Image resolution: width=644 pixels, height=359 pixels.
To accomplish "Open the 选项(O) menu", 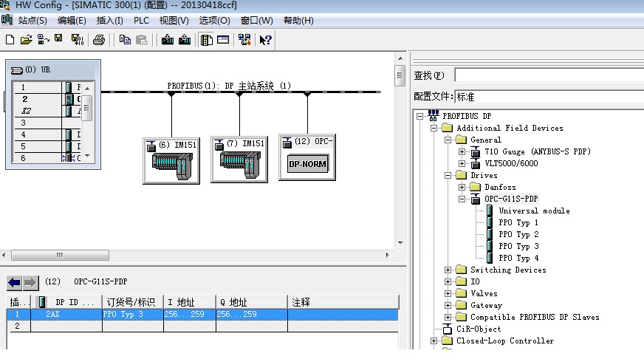I will tap(214, 21).
